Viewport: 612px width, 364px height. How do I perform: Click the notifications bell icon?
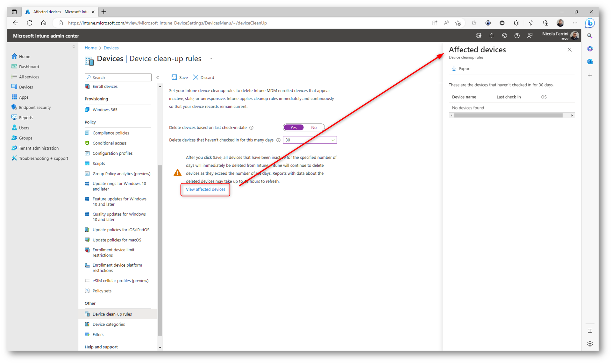point(491,36)
